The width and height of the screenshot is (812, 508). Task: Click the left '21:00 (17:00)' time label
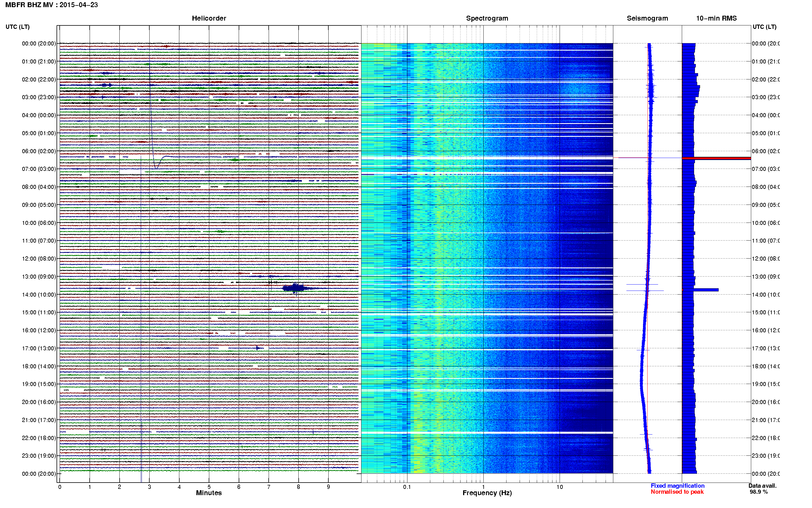pyautogui.click(x=39, y=420)
